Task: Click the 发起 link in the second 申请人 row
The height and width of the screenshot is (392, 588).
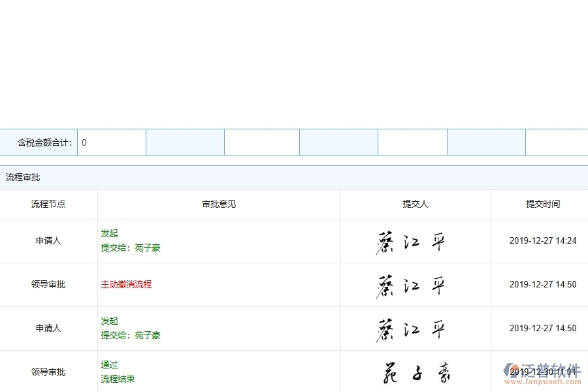Action: [109, 321]
